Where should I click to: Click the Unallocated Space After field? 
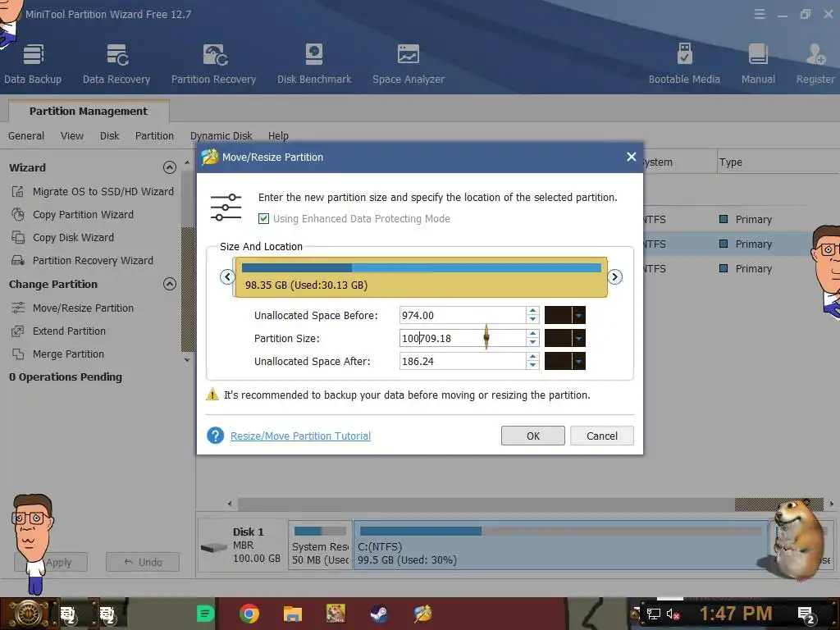click(463, 361)
